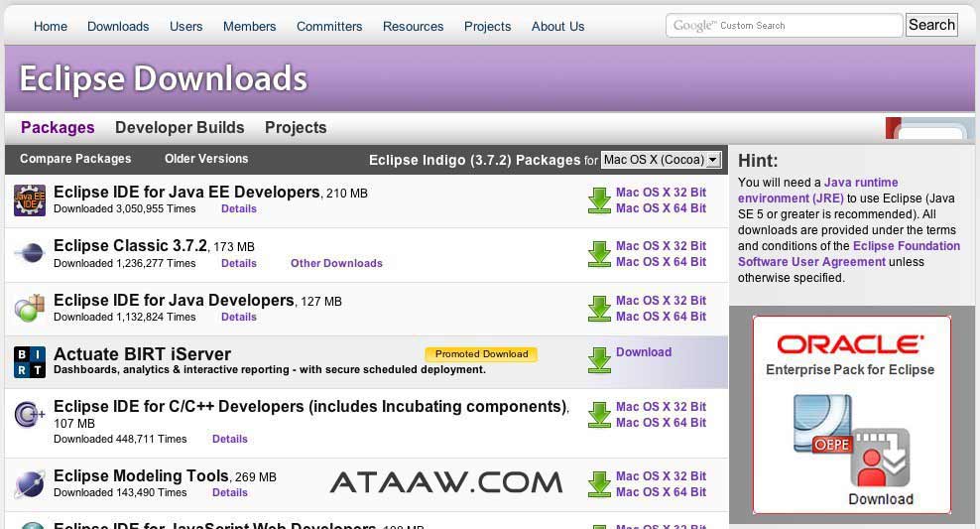Click the green download arrow for Eclipse Classic
Screen dimensions: 980x529
599,254
